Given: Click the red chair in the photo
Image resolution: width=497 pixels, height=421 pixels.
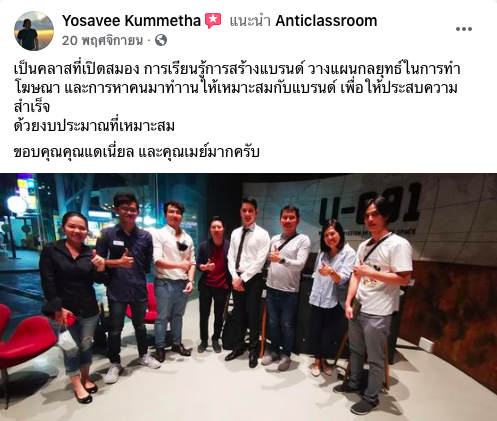Looking at the screenshot, I should pos(25,347).
